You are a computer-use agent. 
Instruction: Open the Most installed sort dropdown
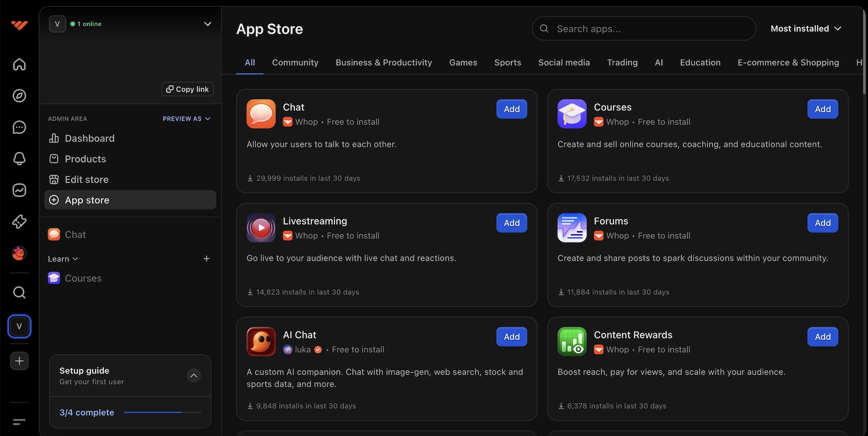pyautogui.click(x=806, y=28)
